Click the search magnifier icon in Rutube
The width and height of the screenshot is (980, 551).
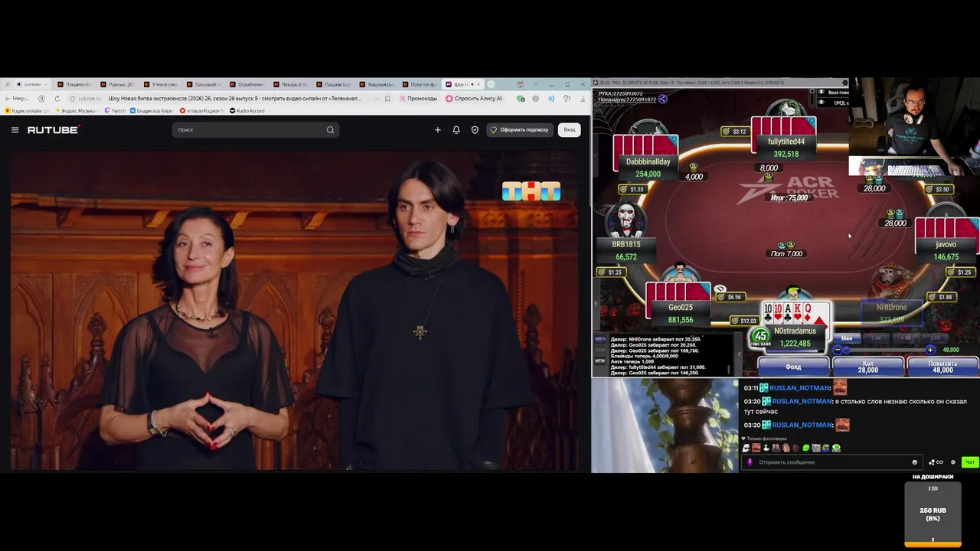coord(330,130)
